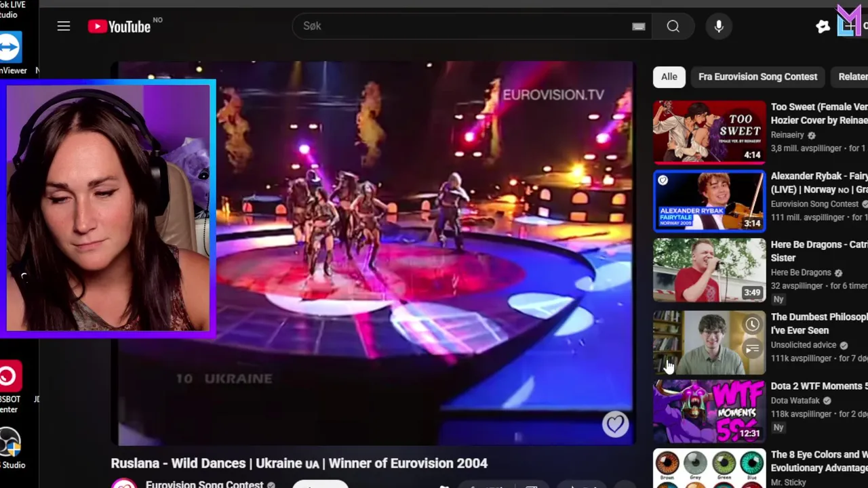868x488 pixels.
Task: Click '3,8 mill. avspillinger' text under Reinaeiry
Action: pos(808,148)
